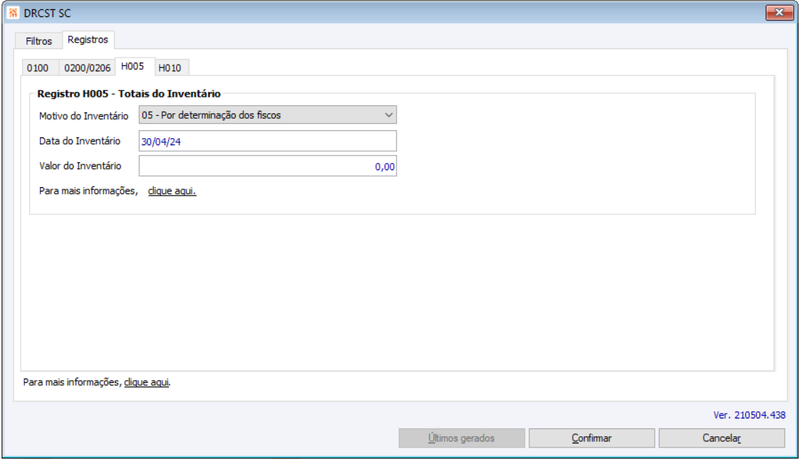Click the Cancelar button

[721, 438]
